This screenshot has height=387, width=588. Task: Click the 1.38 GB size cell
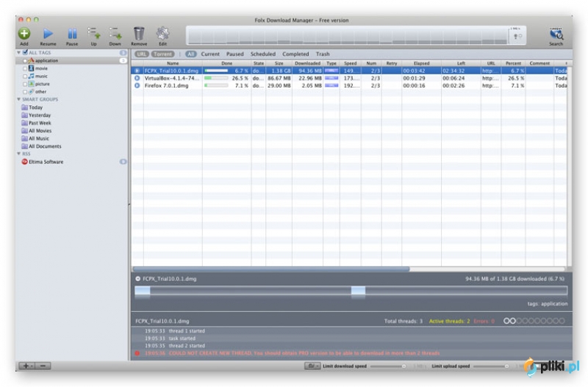(x=281, y=71)
